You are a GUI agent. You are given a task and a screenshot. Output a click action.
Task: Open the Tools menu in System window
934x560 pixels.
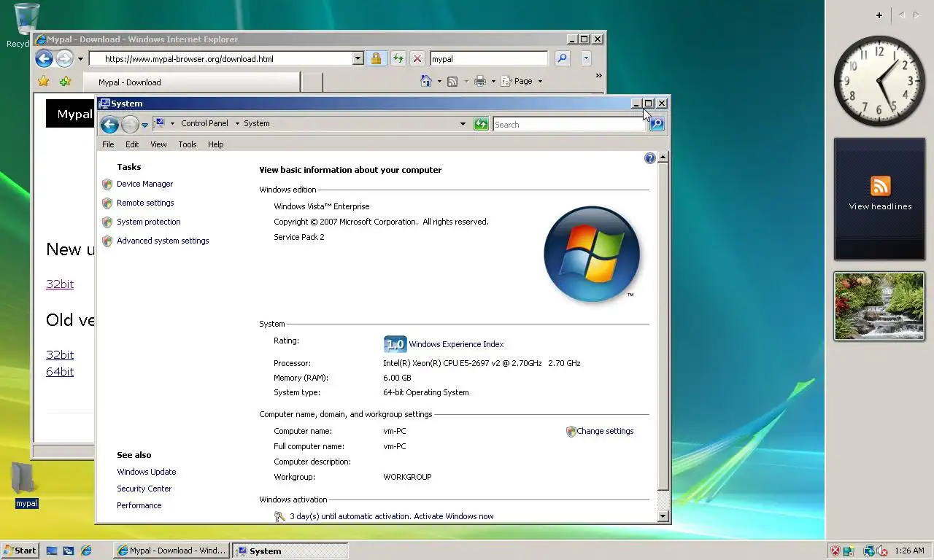(188, 144)
